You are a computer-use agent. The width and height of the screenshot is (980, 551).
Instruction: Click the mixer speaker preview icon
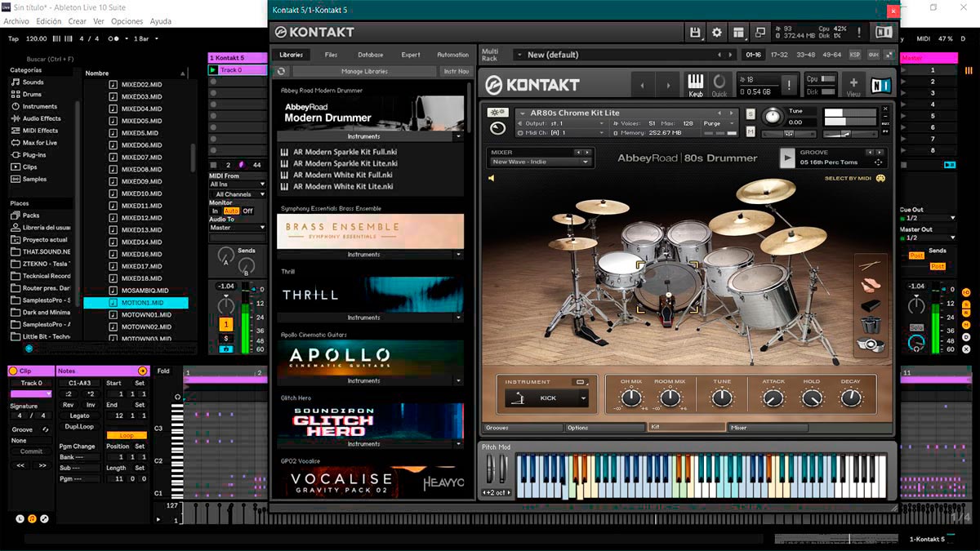[492, 178]
